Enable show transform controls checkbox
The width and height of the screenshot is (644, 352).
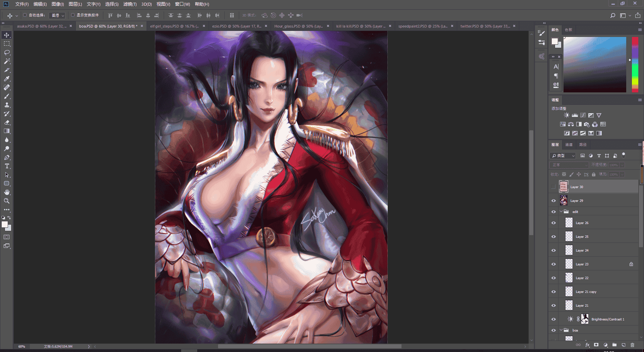(x=72, y=15)
